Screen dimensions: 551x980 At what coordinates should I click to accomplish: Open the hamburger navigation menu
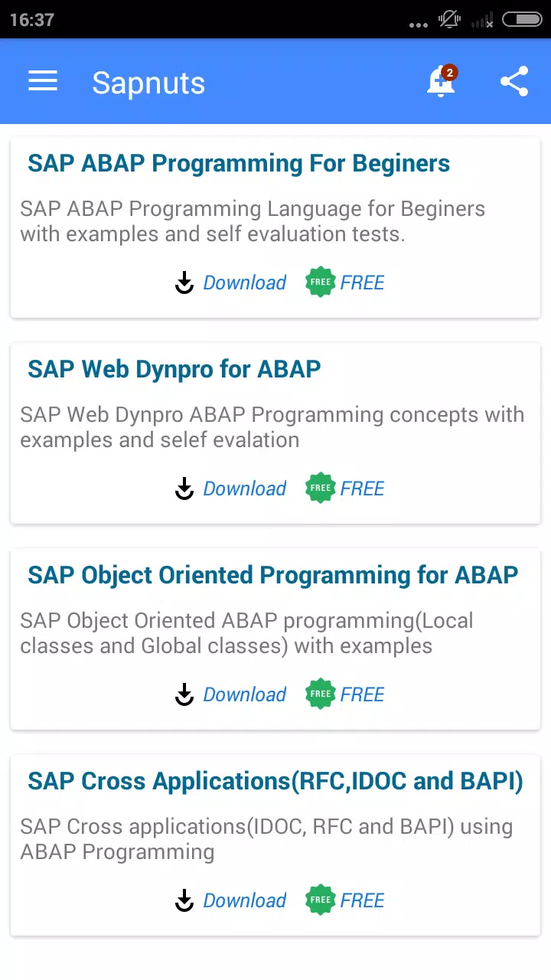click(43, 82)
